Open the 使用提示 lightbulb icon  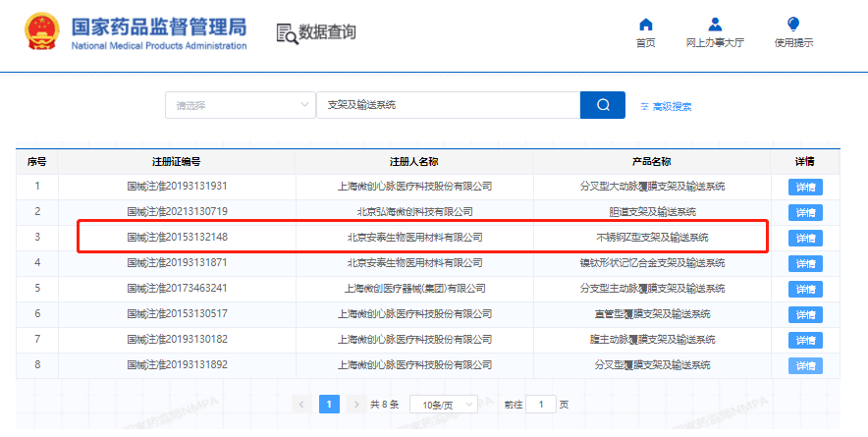click(x=793, y=25)
